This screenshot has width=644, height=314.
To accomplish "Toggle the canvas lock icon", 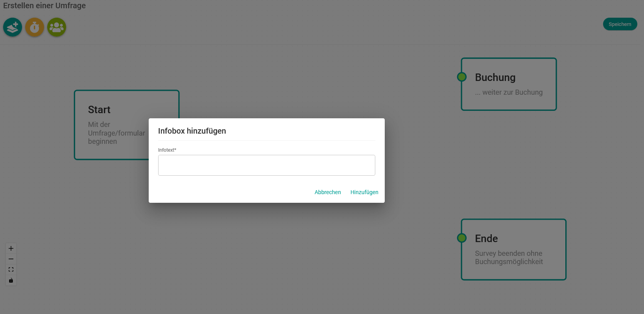I will click(11, 280).
